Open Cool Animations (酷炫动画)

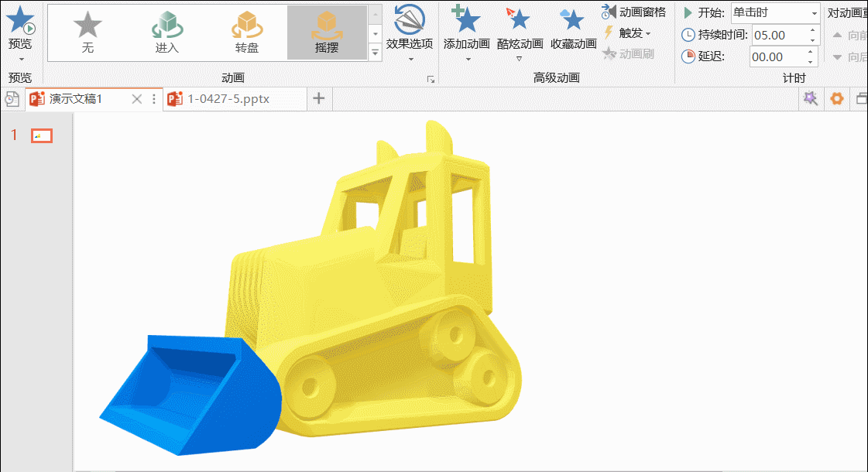(x=520, y=28)
